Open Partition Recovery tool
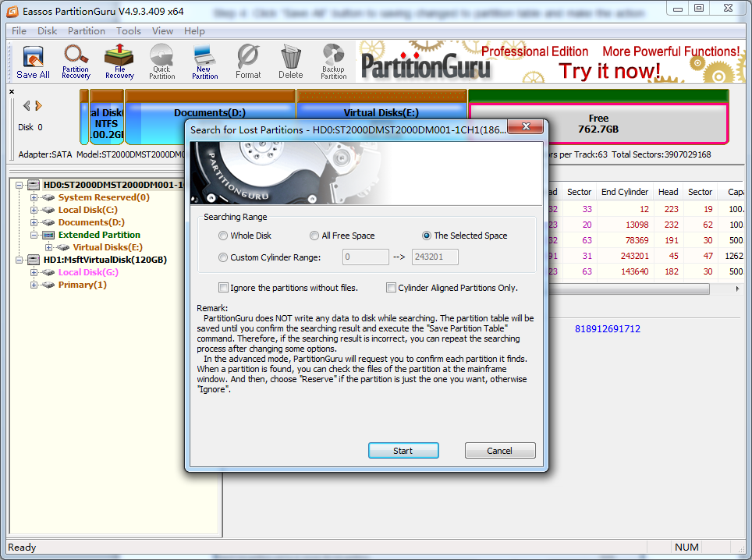 (x=76, y=62)
